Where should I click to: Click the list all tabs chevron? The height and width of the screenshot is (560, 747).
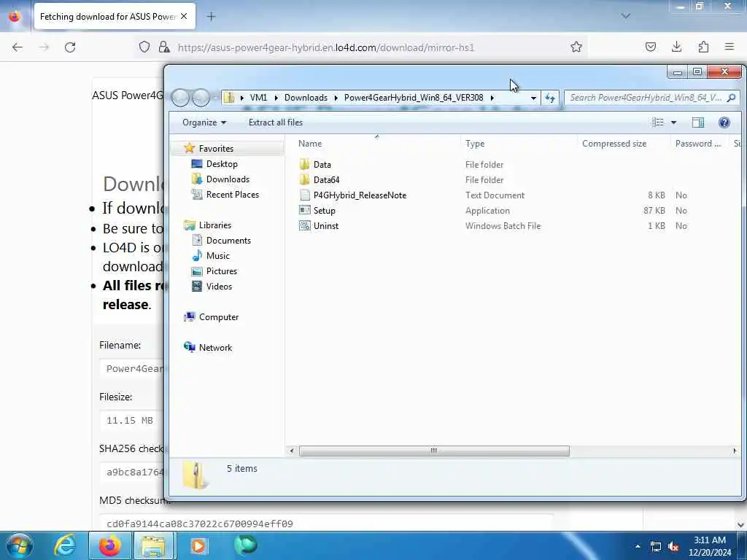pyautogui.click(x=625, y=16)
